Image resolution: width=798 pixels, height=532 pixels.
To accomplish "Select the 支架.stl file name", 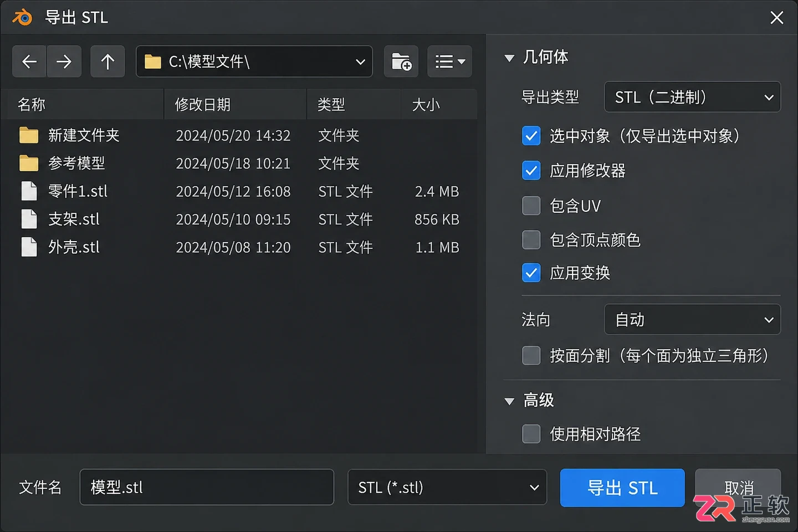I will (74, 219).
